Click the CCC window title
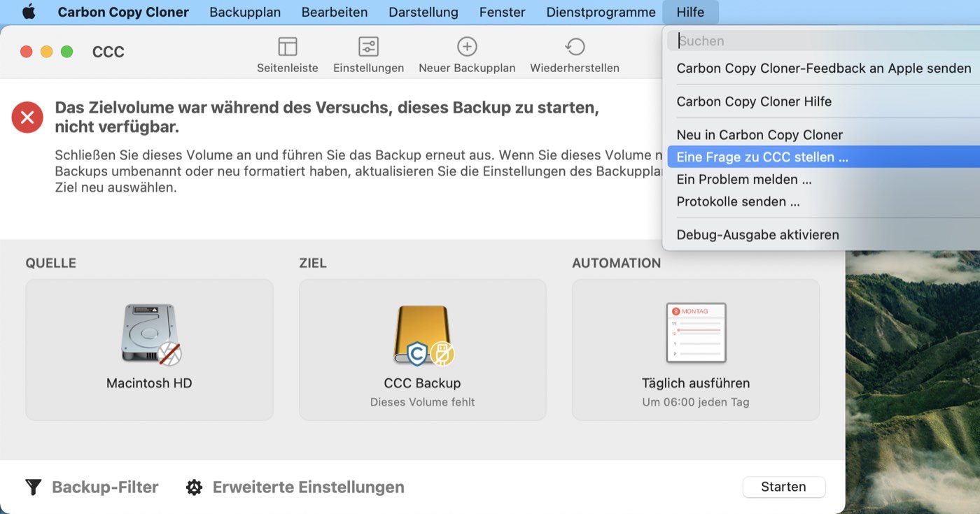Viewport: 980px width, 514px height. pos(108,52)
